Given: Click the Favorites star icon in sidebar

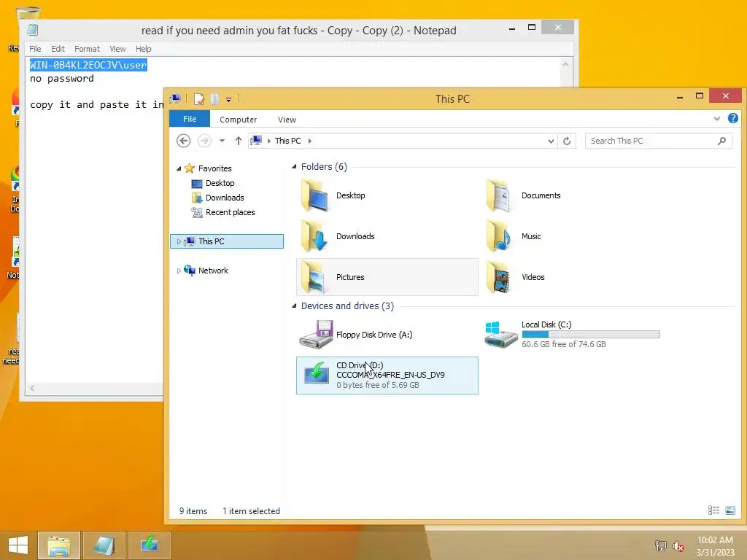Looking at the screenshot, I should pyautogui.click(x=190, y=168).
